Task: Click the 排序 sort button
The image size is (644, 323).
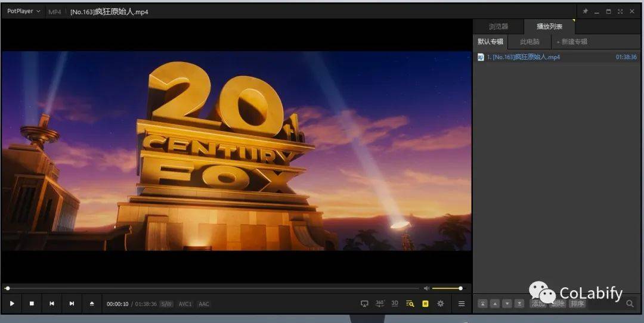Action: tap(577, 304)
